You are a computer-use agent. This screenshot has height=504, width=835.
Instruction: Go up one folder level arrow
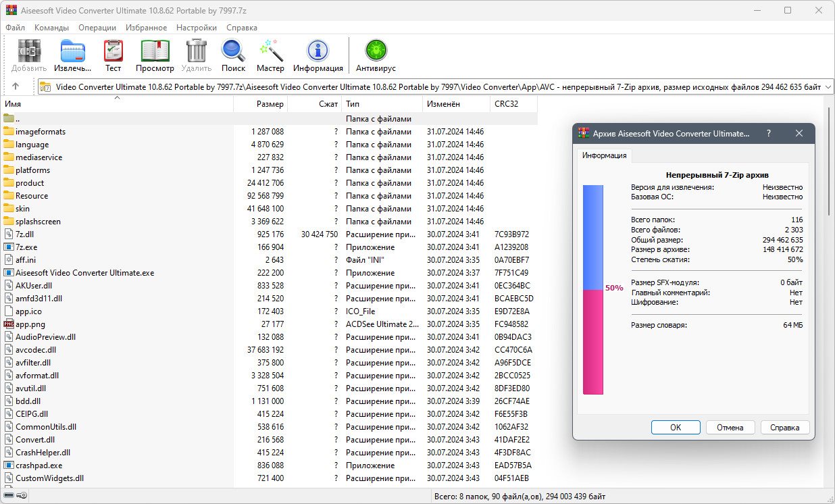tap(16, 86)
